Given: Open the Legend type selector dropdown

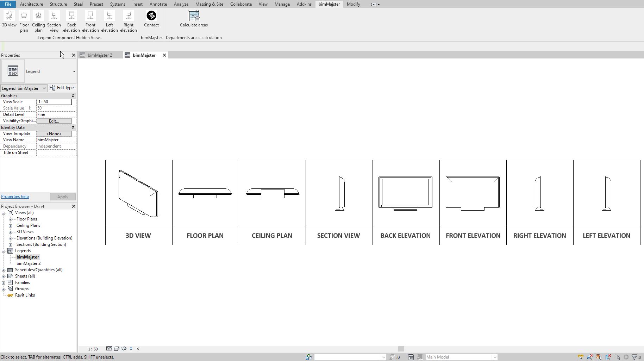Looking at the screenshot, I should click(x=74, y=71).
